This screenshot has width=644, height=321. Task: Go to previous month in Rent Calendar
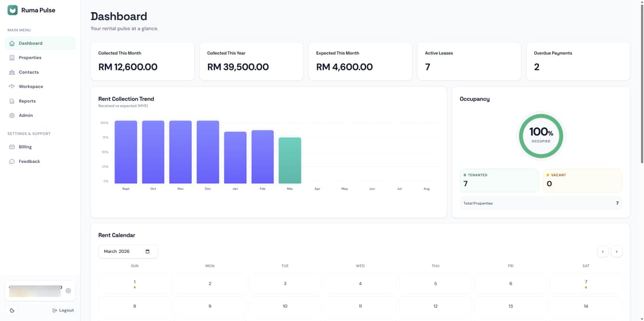click(602, 252)
